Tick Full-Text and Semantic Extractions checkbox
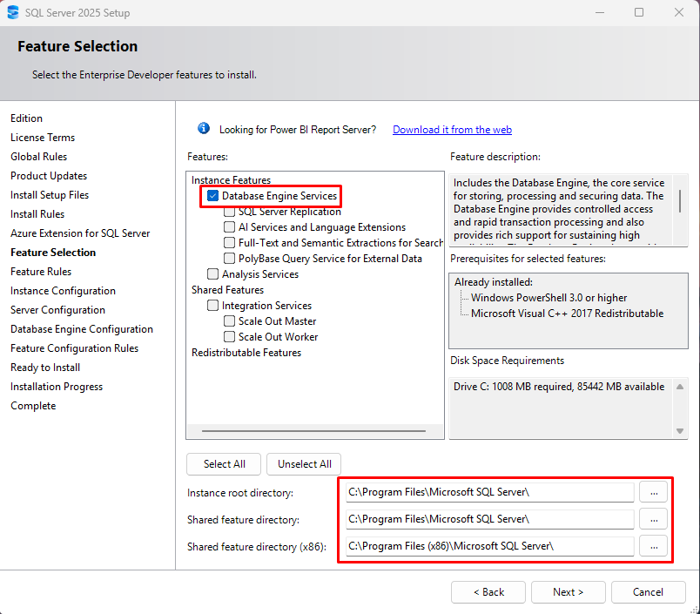This screenshot has height=614, width=700. coord(230,243)
